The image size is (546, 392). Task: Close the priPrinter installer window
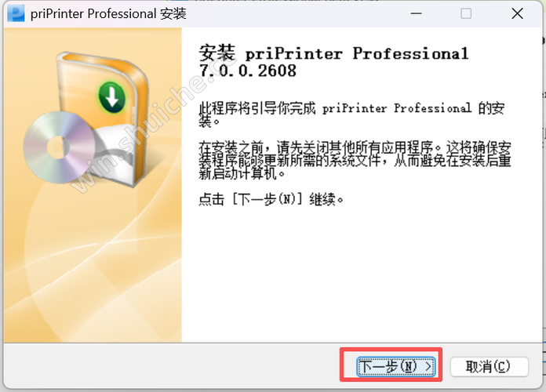click(x=518, y=13)
